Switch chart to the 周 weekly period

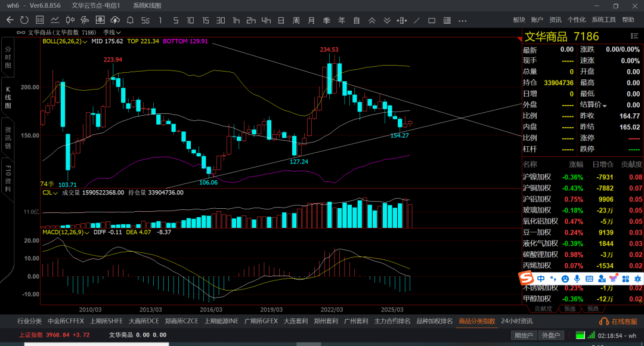tap(296, 20)
